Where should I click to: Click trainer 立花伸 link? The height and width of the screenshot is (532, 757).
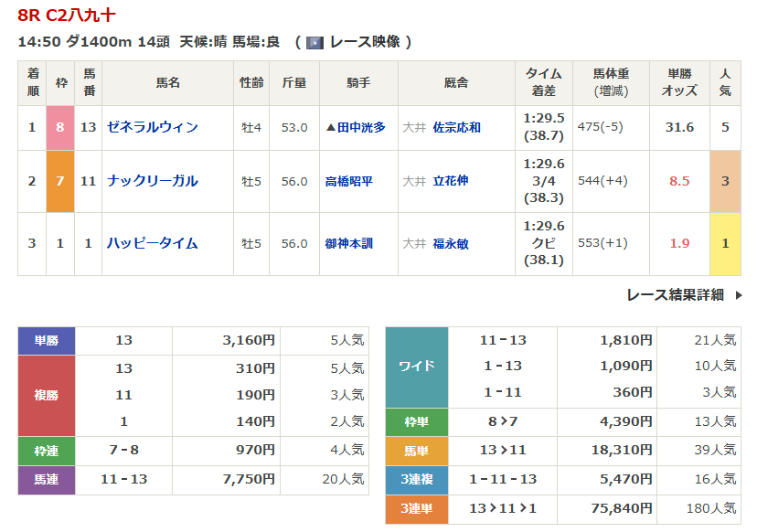pos(450,181)
